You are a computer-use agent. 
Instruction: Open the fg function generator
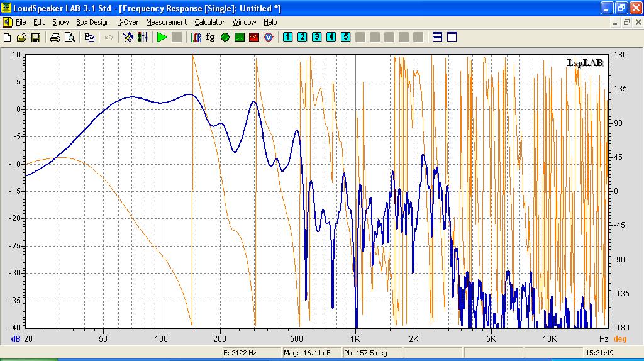coord(210,37)
